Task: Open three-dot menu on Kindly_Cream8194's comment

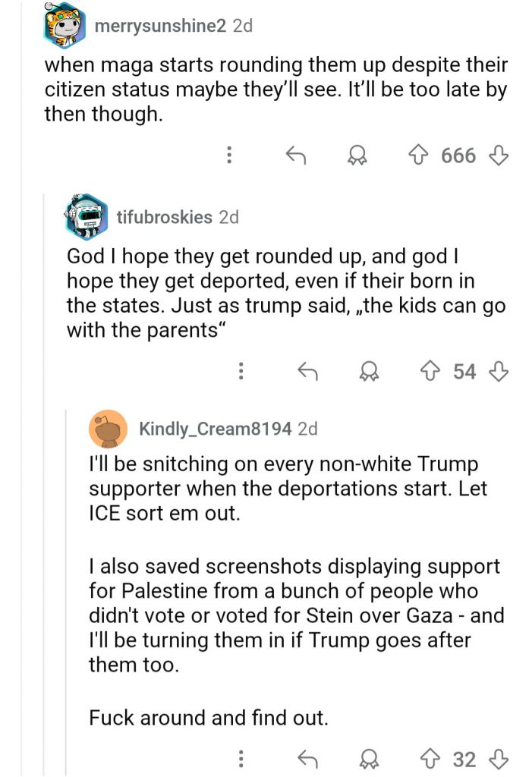Action: [x=241, y=759]
